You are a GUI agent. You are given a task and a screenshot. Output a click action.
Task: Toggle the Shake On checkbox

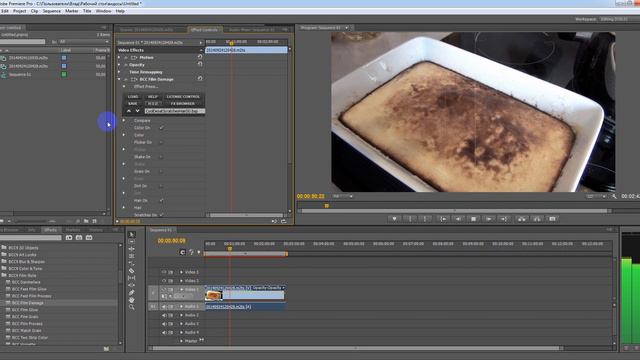coord(162,157)
